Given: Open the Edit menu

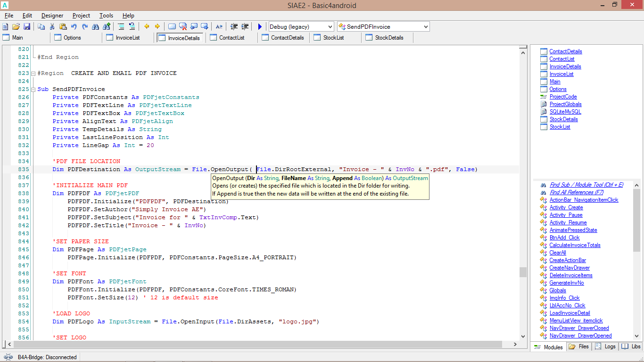Looking at the screenshot, I should tap(27, 16).
